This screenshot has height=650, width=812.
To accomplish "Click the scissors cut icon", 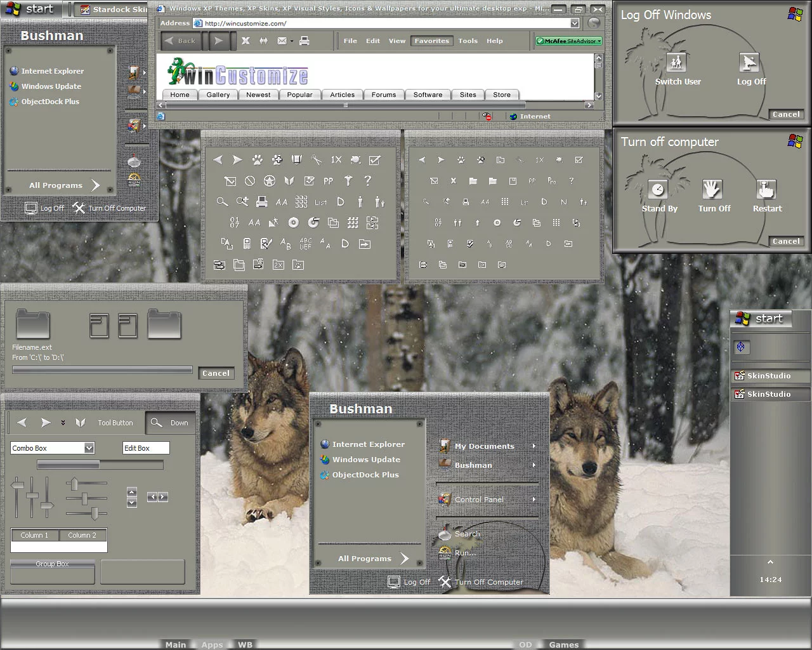I will pos(316,160).
